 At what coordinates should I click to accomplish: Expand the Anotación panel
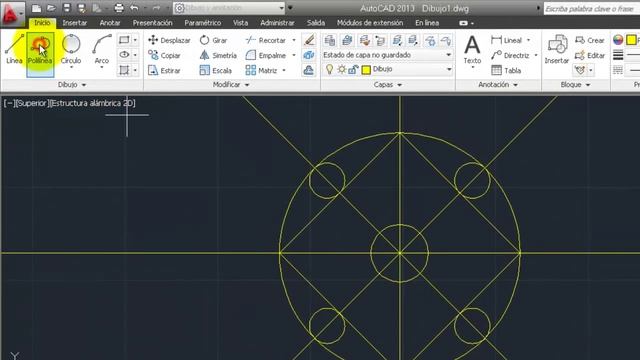[498, 84]
